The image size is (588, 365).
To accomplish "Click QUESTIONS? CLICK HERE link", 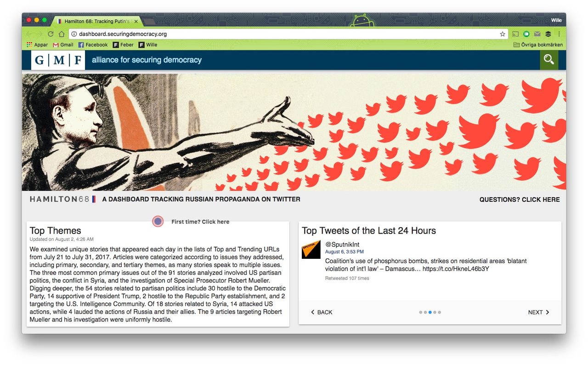I will [x=520, y=200].
